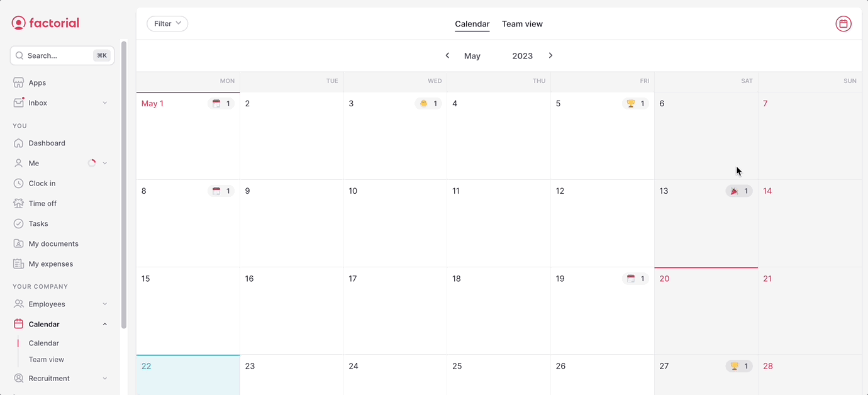This screenshot has width=868, height=395.
Task: Switch to Team view tab
Action: [522, 24]
